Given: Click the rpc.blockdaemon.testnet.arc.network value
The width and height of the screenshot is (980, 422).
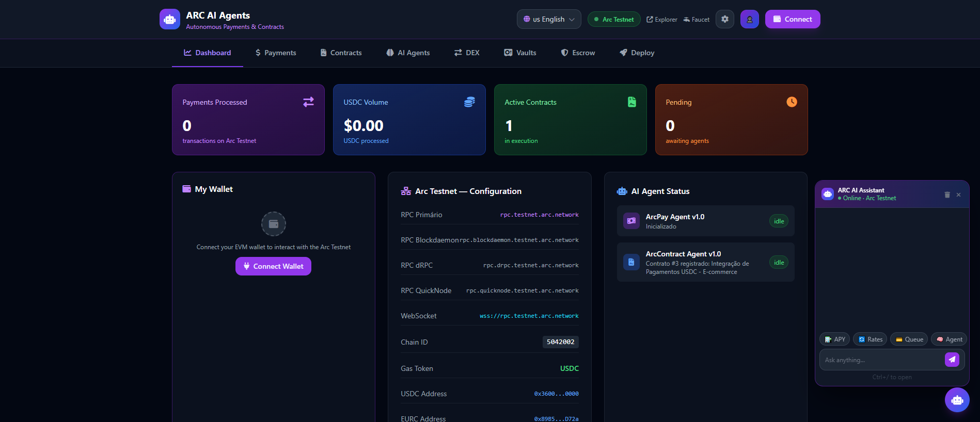Looking at the screenshot, I should (x=519, y=240).
